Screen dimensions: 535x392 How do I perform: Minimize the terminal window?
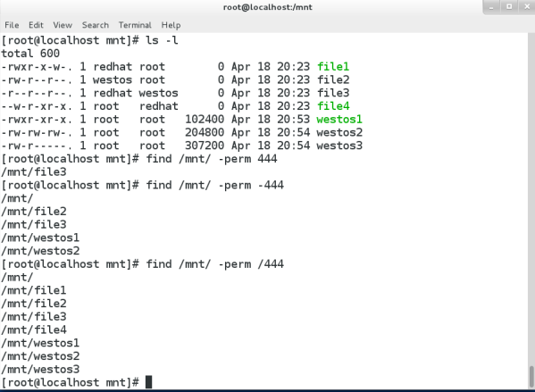tap(491, 7)
